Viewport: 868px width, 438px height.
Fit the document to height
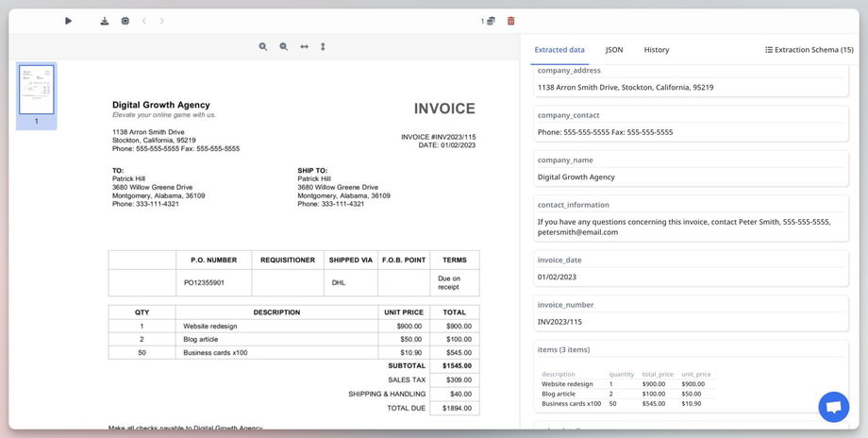[323, 46]
